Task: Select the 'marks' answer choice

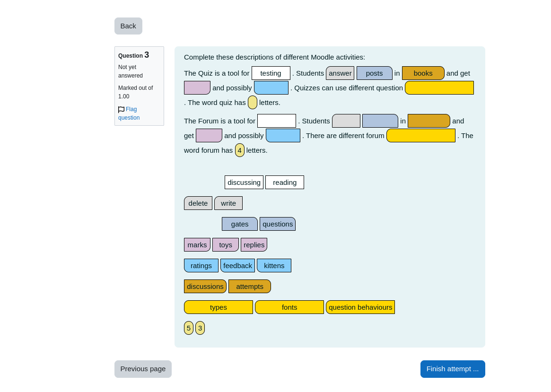Action: coord(197,244)
